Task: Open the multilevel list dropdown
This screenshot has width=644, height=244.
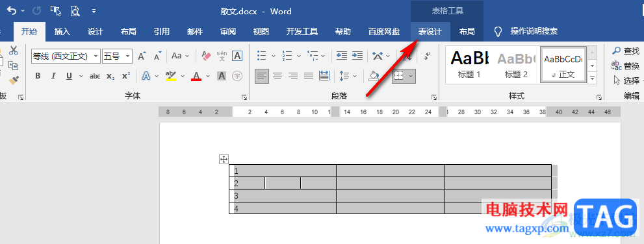Action: point(323,56)
